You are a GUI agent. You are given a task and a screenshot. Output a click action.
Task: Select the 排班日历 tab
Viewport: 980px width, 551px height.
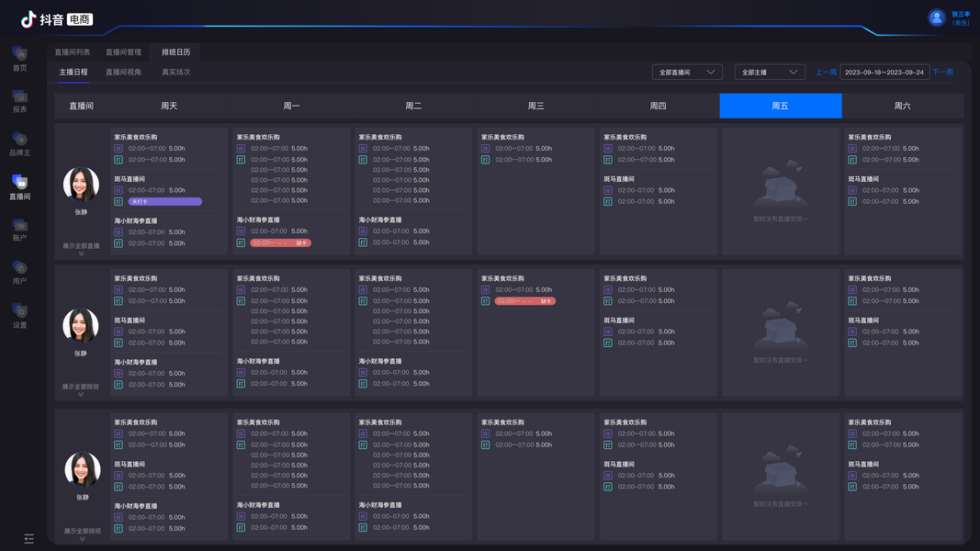[x=175, y=51]
